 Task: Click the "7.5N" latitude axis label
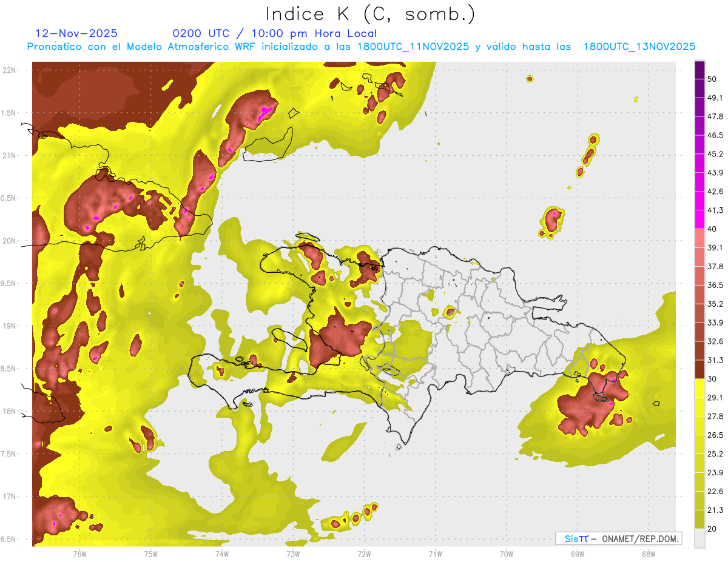point(8,454)
